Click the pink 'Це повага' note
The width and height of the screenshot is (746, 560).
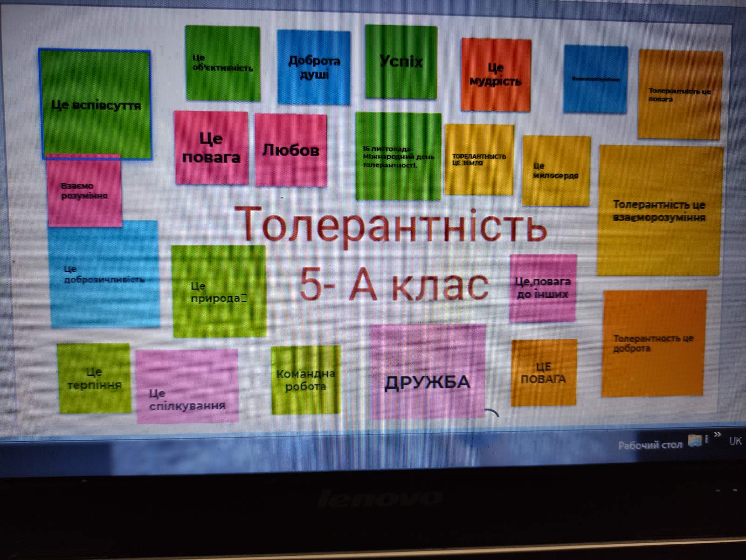coord(211,147)
